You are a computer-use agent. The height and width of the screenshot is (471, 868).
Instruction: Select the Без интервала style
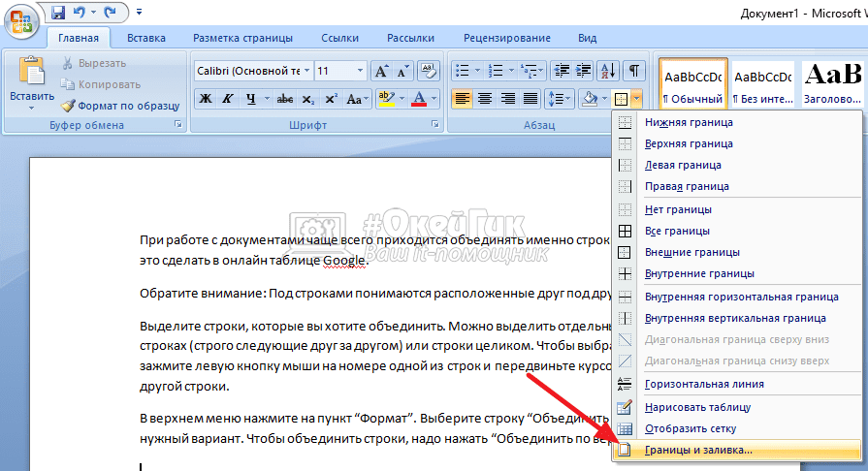click(x=763, y=83)
